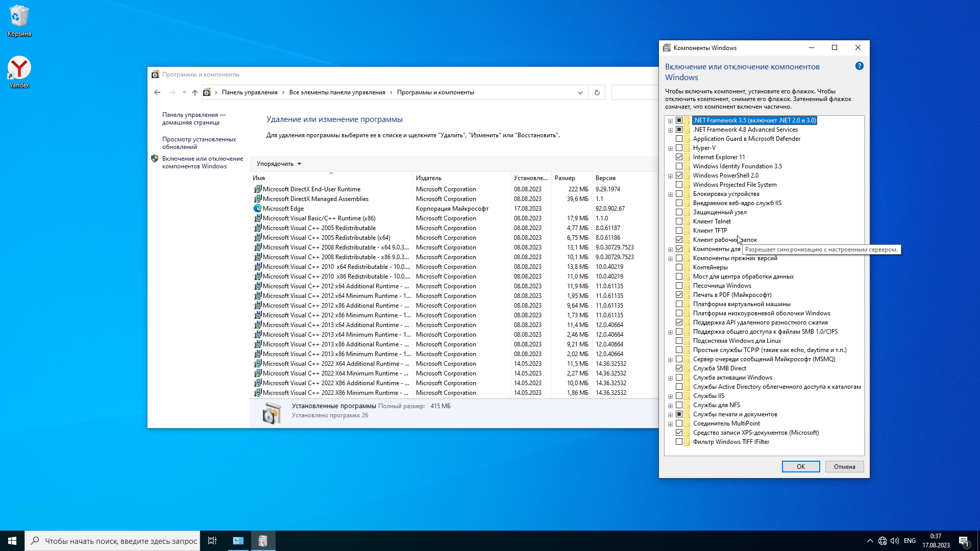The height and width of the screenshot is (551, 980).
Task: Uncheck the Internet Explorer 11 checkbox
Action: pos(679,157)
